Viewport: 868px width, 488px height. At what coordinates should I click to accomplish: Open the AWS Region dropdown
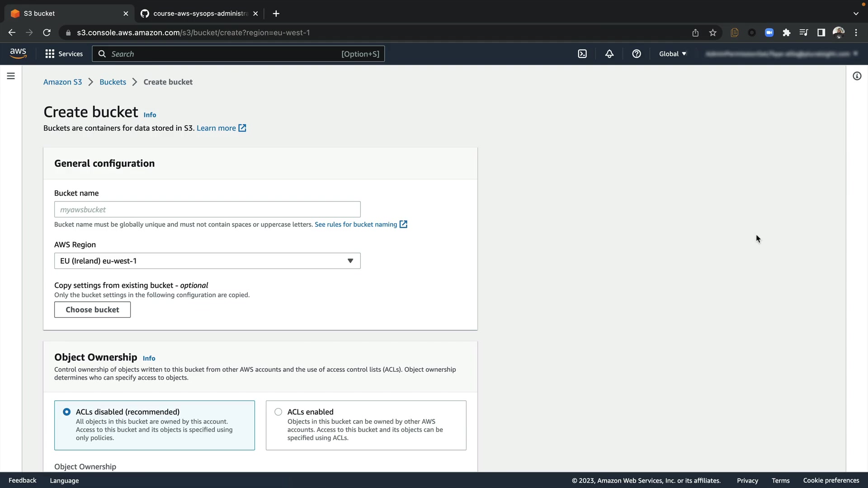click(x=207, y=261)
